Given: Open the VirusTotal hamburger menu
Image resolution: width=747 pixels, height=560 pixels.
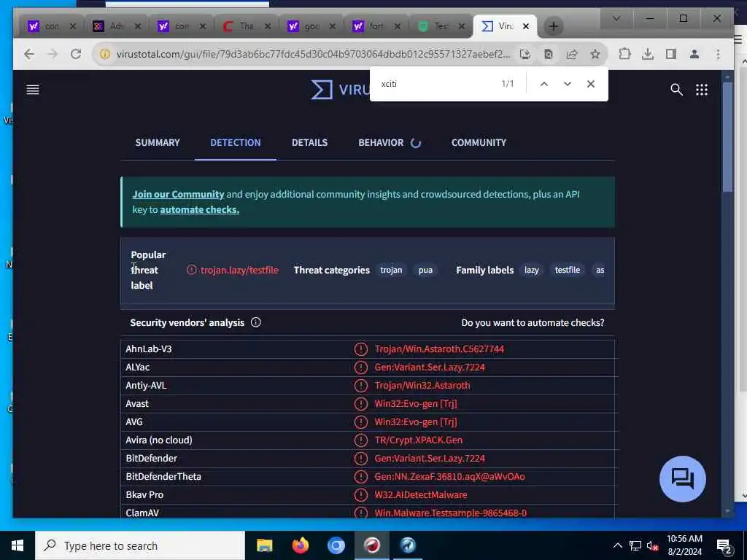Looking at the screenshot, I should (33, 90).
